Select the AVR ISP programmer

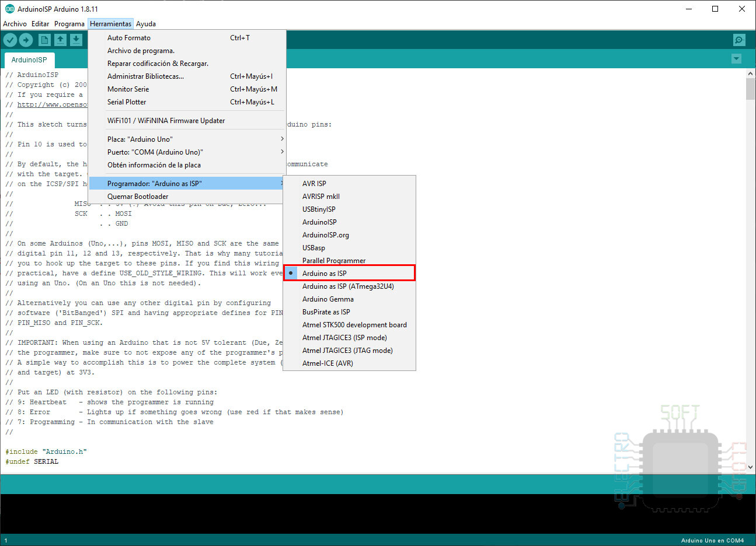tap(349, 184)
